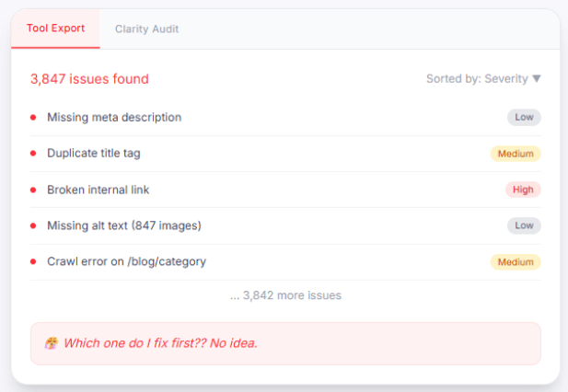Select the Broken internal link row
This screenshot has height=392, width=568.
(x=285, y=190)
